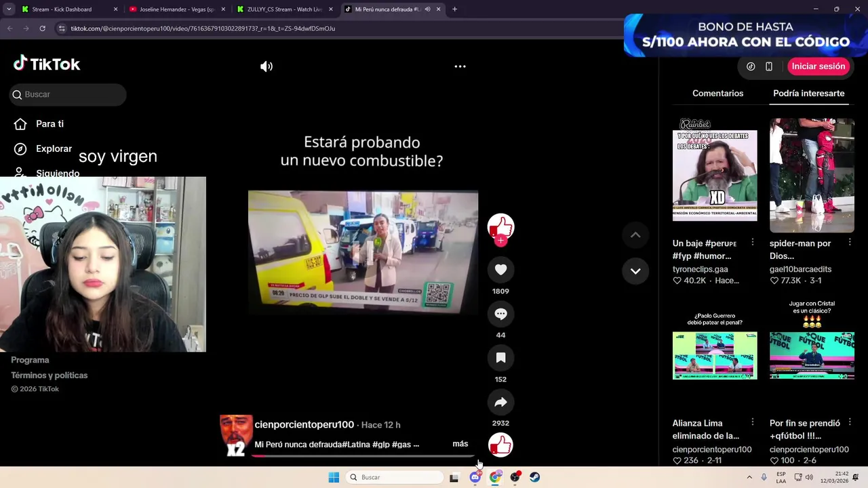Image resolution: width=868 pixels, height=488 pixels.
Task: Open the Windows Start menu
Action: 334,477
